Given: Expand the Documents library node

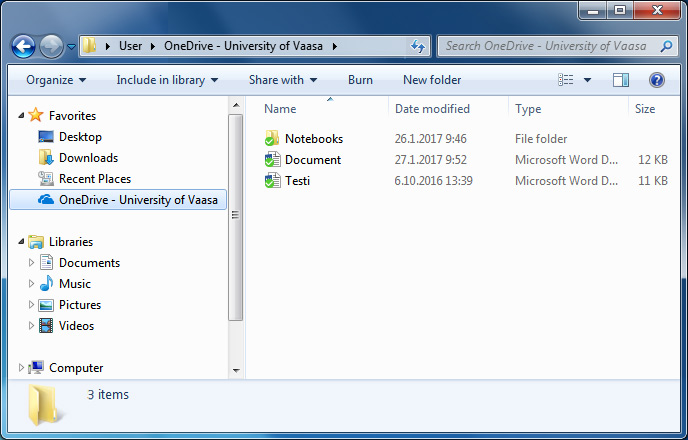Looking at the screenshot, I should coord(31,262).
